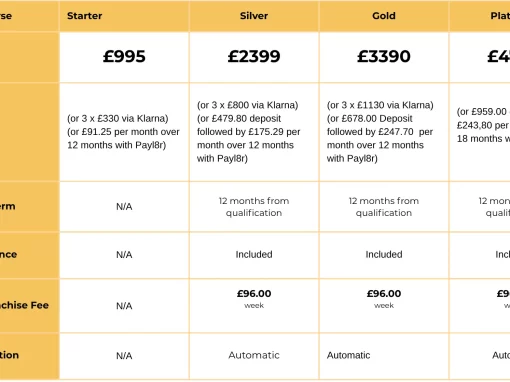Click the Gold £96.00 week fee
Screen dimensions: 510x382
(384, 299)
